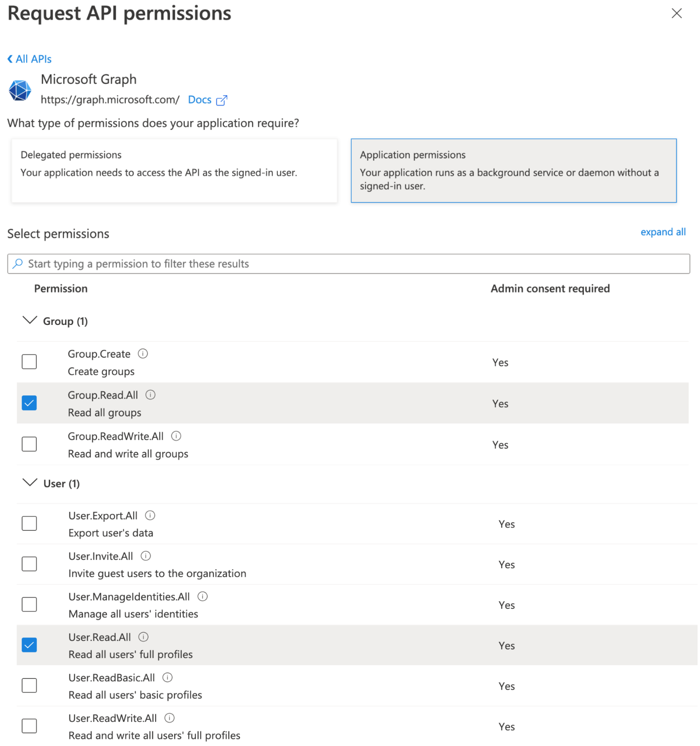
Task: Click the info icon beside Group.Read.All
Action: click(x=151, y=395)
